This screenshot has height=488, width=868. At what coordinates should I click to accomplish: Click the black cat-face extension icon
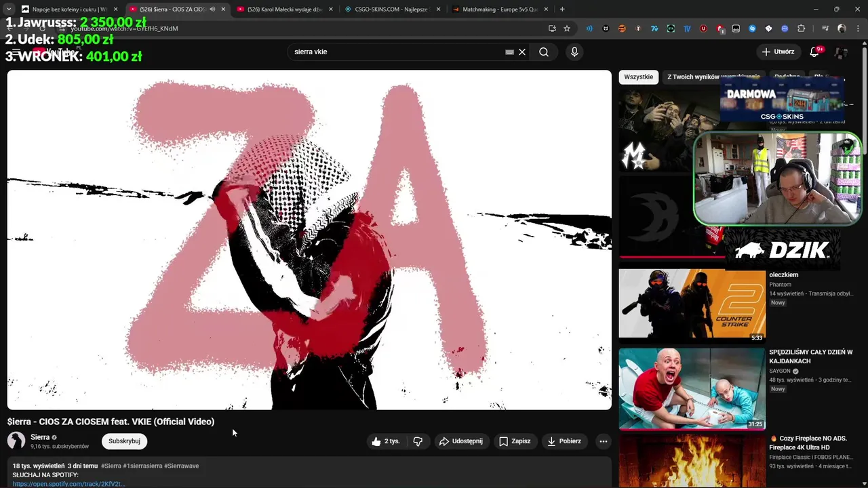tap(606, 28)
